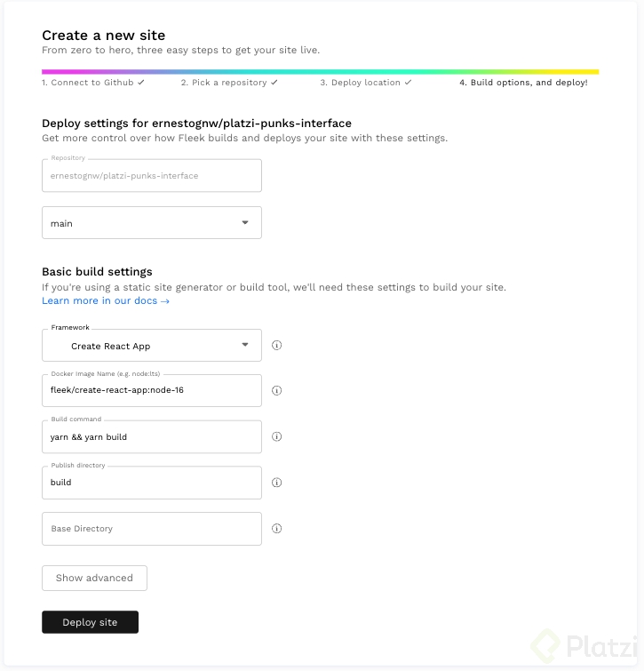Go to step 2 Pick a repository
Image resolution: width=644 pixels, height=671 pixels.
click(x=229, y=83)
